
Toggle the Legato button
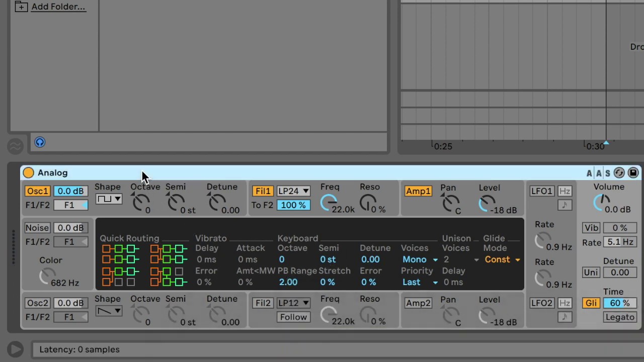[620, 317]
